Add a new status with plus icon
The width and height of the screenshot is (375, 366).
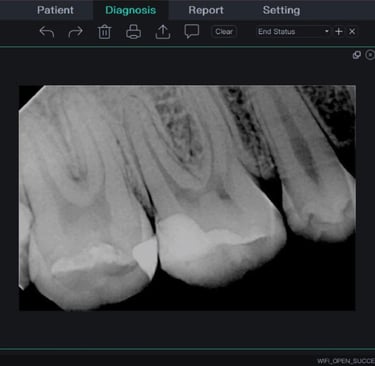coord(339,32)
